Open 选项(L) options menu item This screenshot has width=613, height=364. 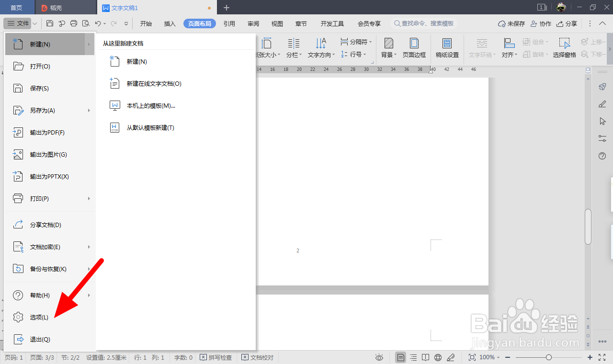[x=50, y=317]
